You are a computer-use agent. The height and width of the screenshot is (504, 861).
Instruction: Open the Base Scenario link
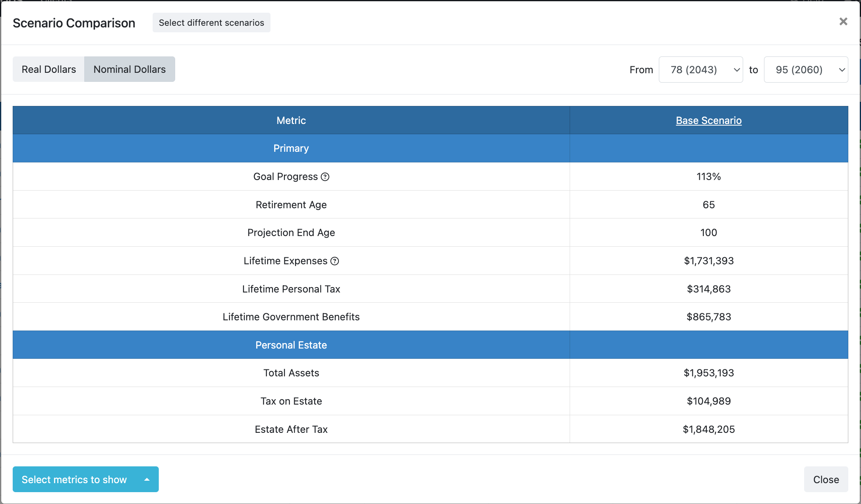coord(708,120)
